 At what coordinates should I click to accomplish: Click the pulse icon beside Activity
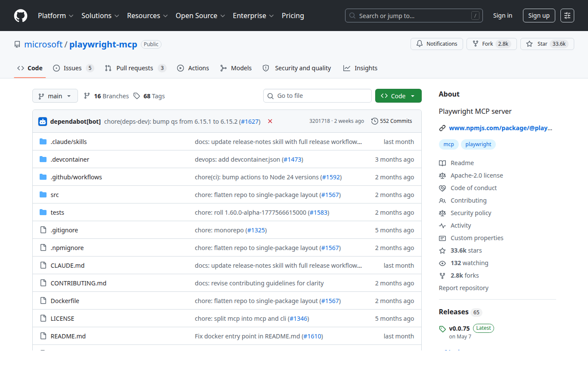coord(442,225)
